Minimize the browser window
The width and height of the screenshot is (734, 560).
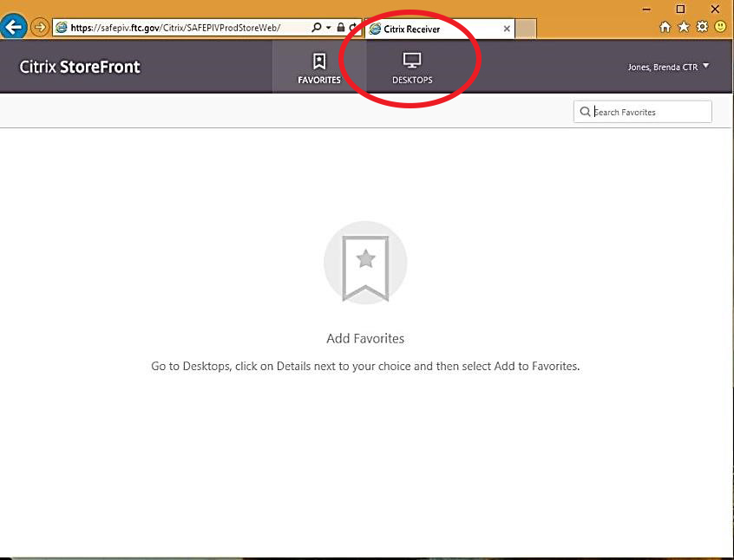click(646, 9)
